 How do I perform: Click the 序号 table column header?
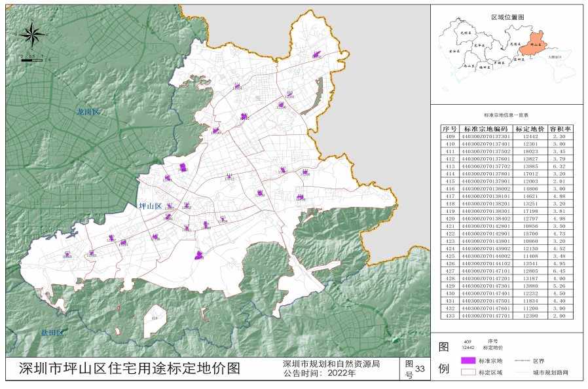(449, 129)
